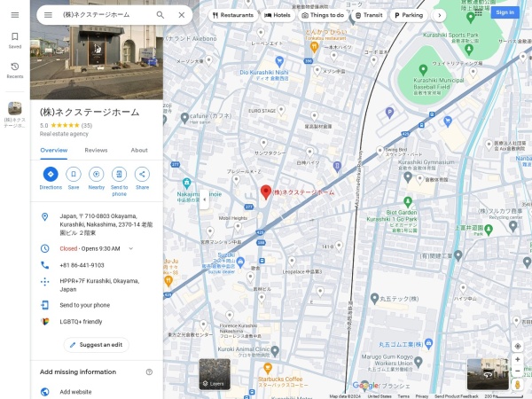
Task: Click the Dio Kurashiki Nishi shopping marker
Action: (x=279, y=61)
